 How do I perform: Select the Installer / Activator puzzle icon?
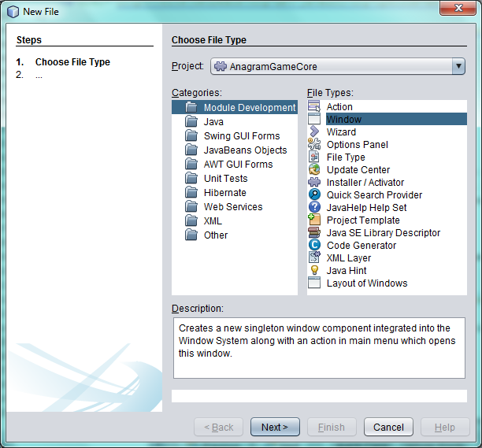(x=314, y=183)
